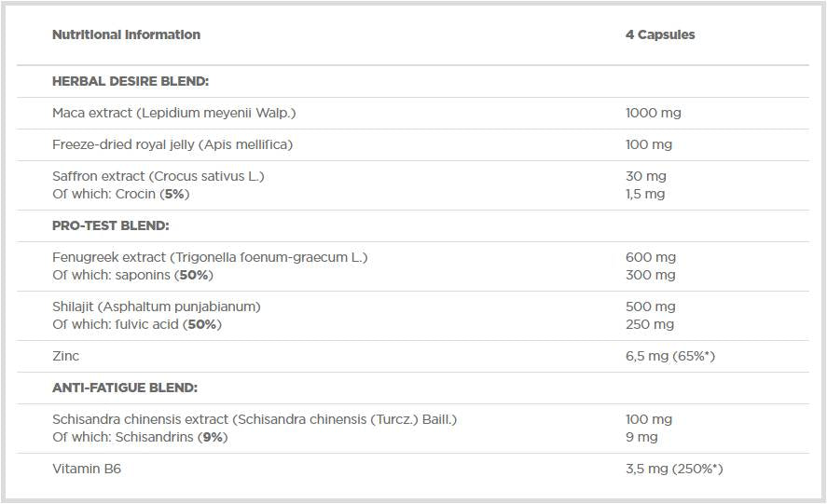Click the 1000 mg value for Maca
The image size is (827, 504).
[x=653, y=113]
